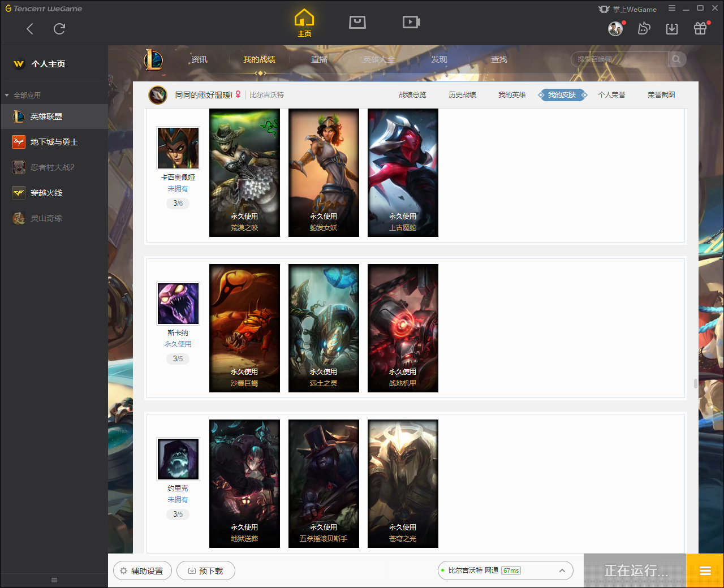
Task: Open the gift box icon
Action: pos(700,28)
